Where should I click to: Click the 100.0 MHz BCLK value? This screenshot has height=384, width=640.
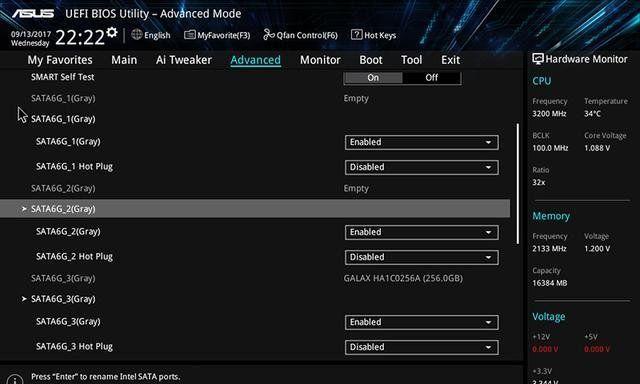click(x=550, y=148)
